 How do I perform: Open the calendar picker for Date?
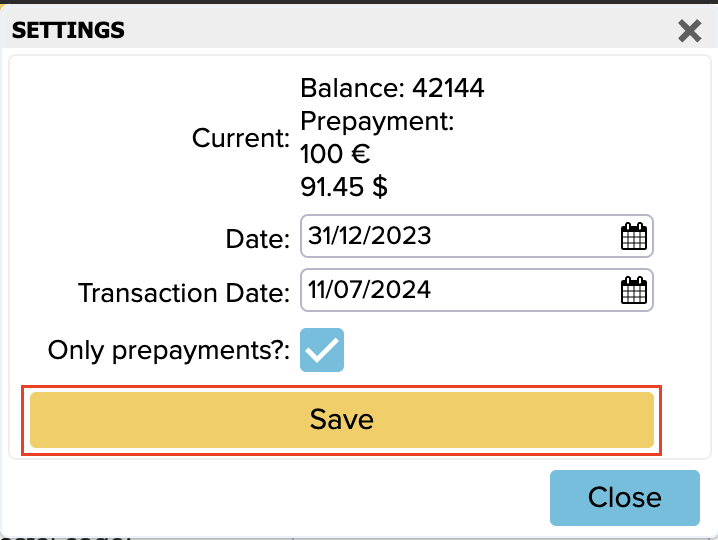coord(634,237)
